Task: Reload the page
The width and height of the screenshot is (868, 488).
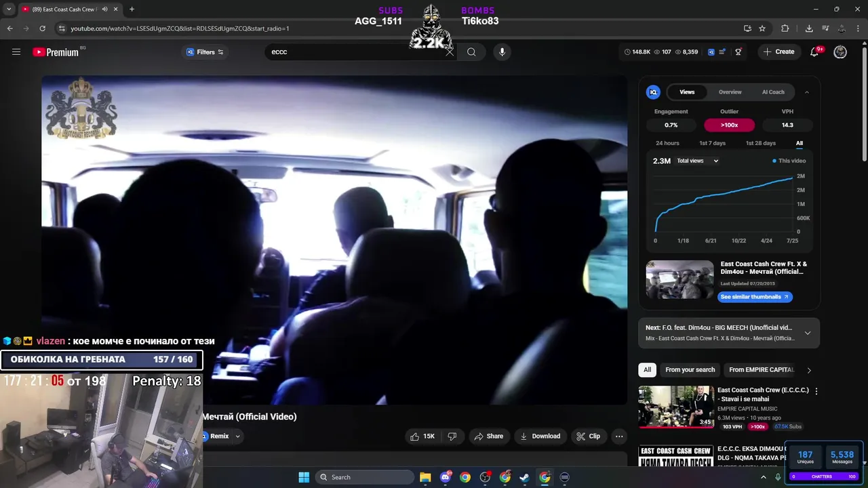Action: click(42, 28)
